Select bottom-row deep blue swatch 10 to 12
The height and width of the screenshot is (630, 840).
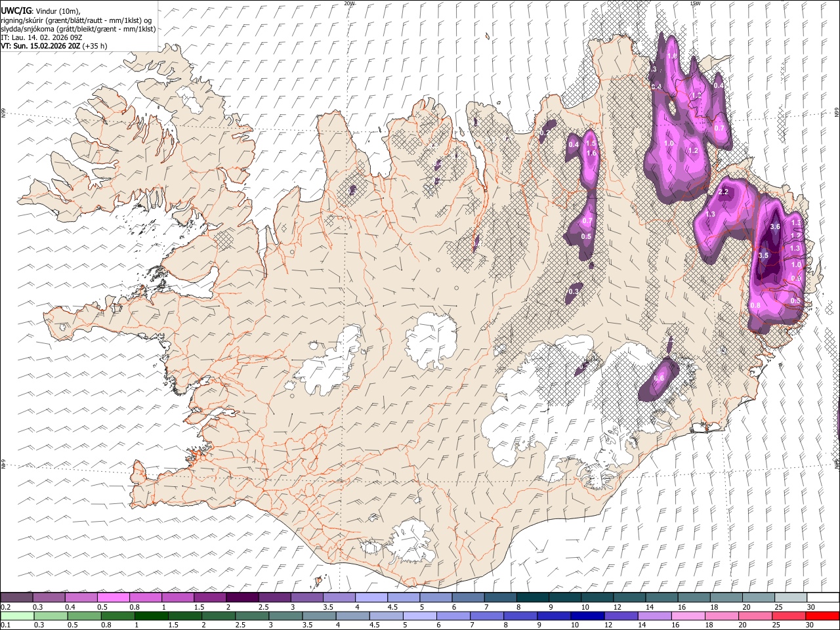pyautogui.click(x=587, y=616)
